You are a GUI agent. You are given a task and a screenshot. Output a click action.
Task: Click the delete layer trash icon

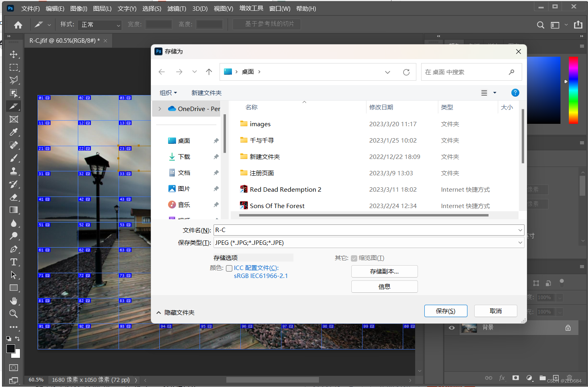(570, 378)
